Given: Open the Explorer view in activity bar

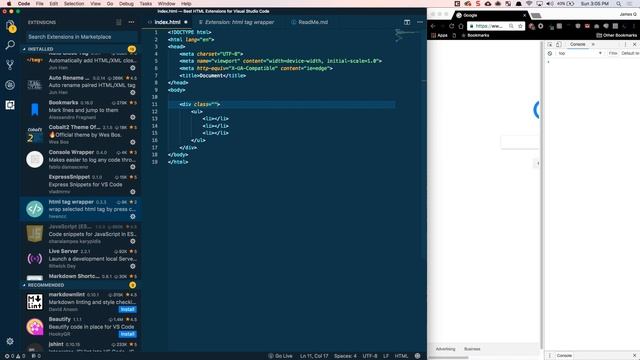Looking at the screenshot, I should coord(10,26).
